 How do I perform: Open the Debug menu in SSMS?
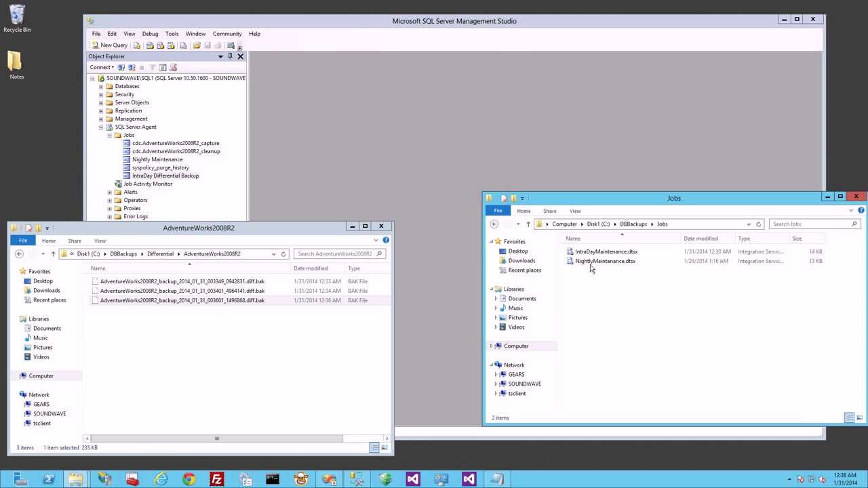pyautogui.click(x=150, y=34)
